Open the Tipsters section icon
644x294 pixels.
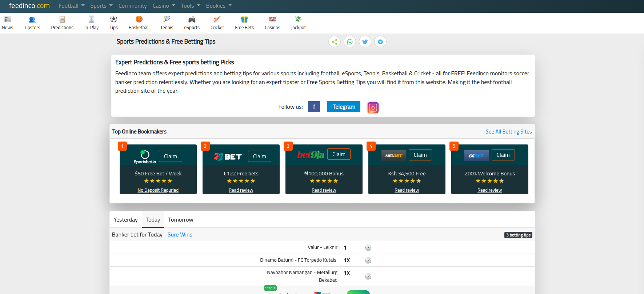pos(32,19)
